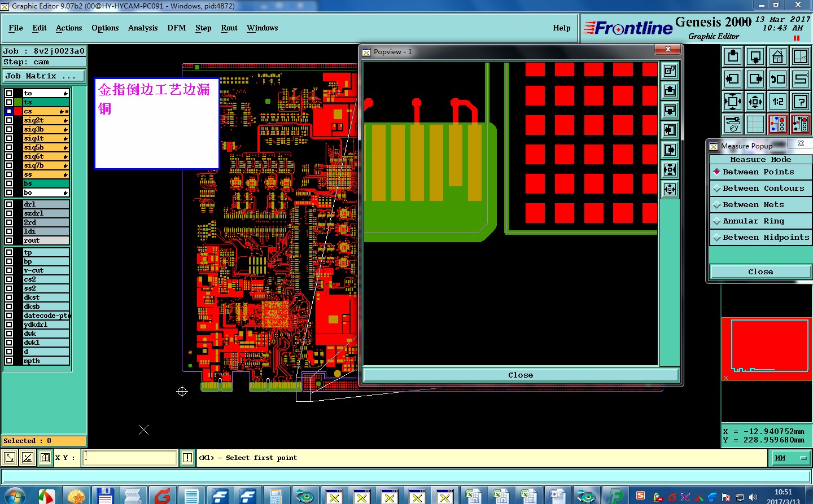The height and width of the screenshot is (504, 813).
Task: Click the grid display icon
Action: 755,124
